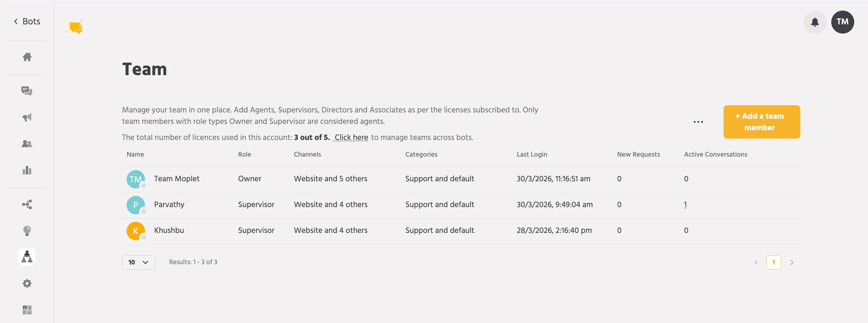Open the lightbulb insights icon
The image size is (868, 323).
(x=27, y=231)
